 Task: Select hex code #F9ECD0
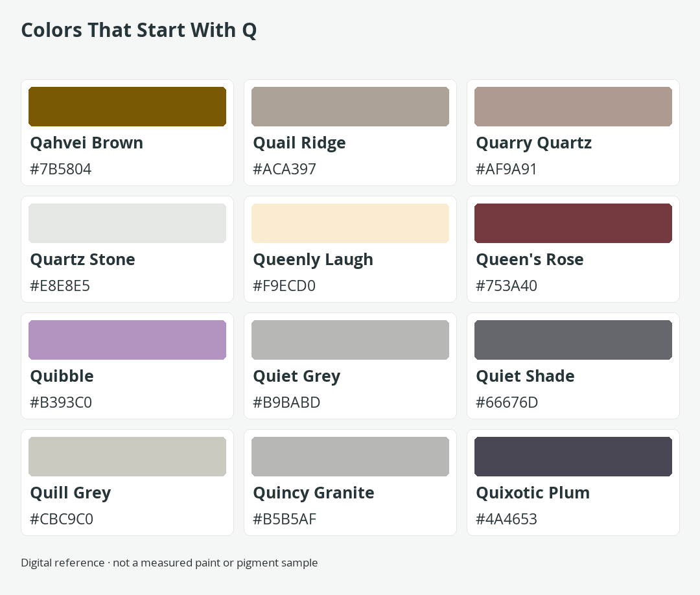coord(285,286)
